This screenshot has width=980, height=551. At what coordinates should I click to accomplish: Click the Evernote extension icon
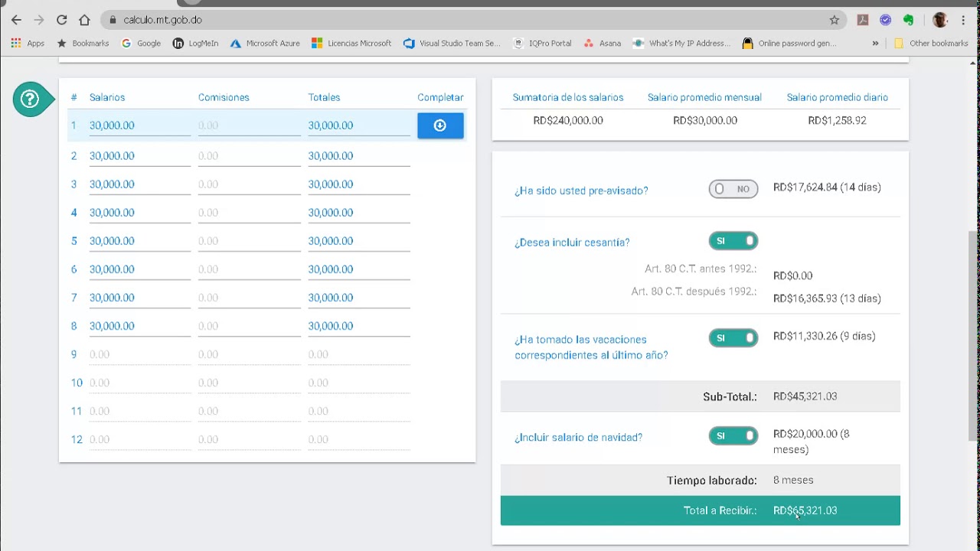[908, 20]
